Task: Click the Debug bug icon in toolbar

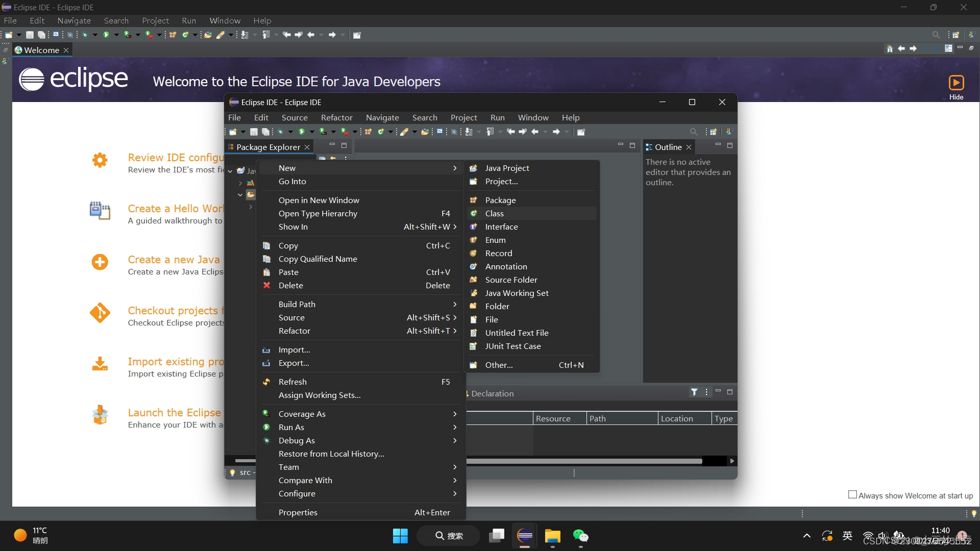Action: coord(84,35)
